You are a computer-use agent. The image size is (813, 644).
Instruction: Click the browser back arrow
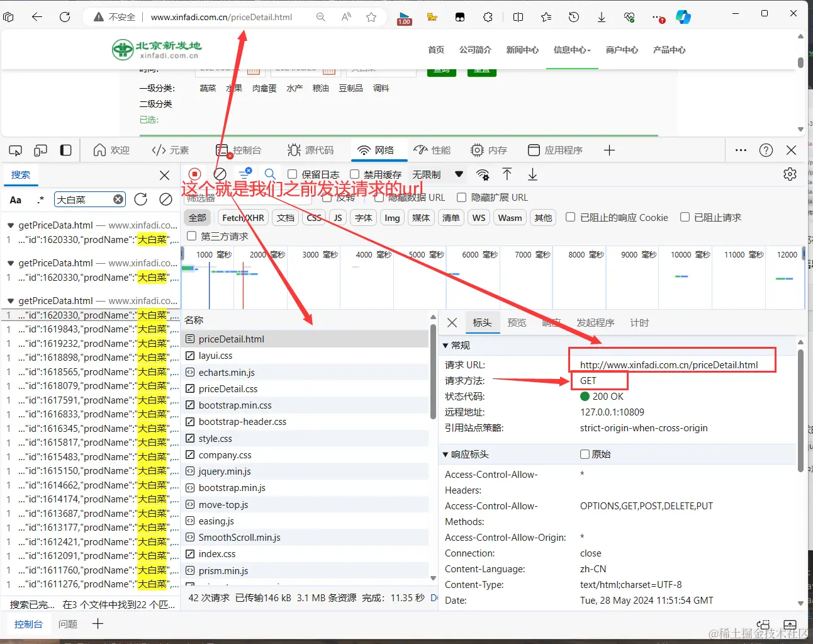(37, 17)
